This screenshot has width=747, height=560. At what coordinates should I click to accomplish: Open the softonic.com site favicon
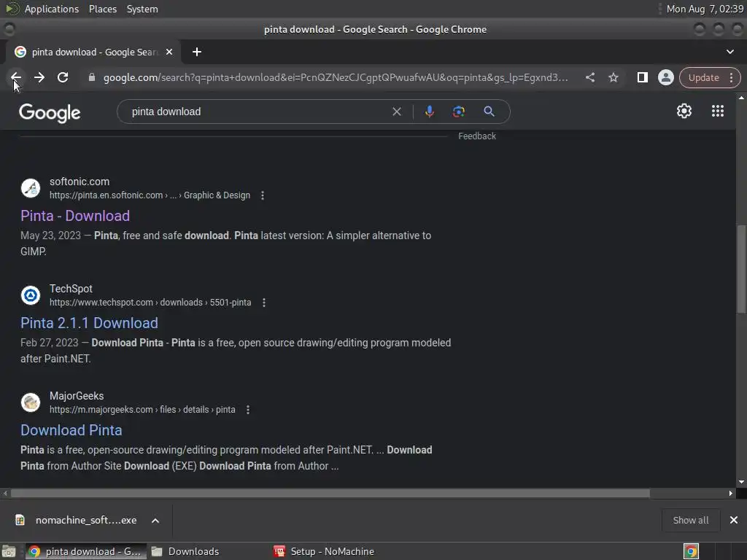[31, 188]
